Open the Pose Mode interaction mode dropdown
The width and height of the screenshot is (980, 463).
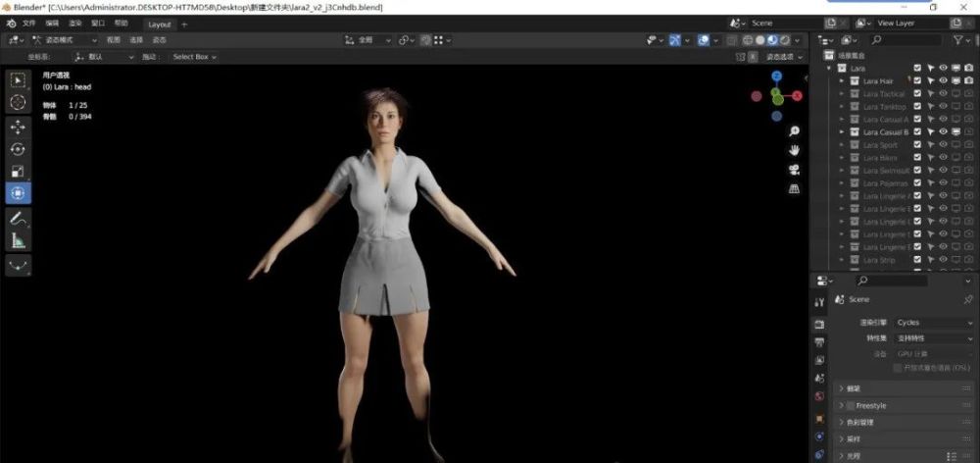tap(66, 40)
